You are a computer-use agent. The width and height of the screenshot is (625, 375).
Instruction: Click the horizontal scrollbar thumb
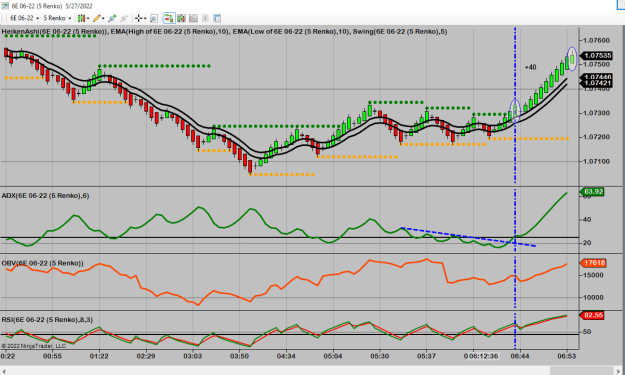pyautogui.click(x=582, y=371)
